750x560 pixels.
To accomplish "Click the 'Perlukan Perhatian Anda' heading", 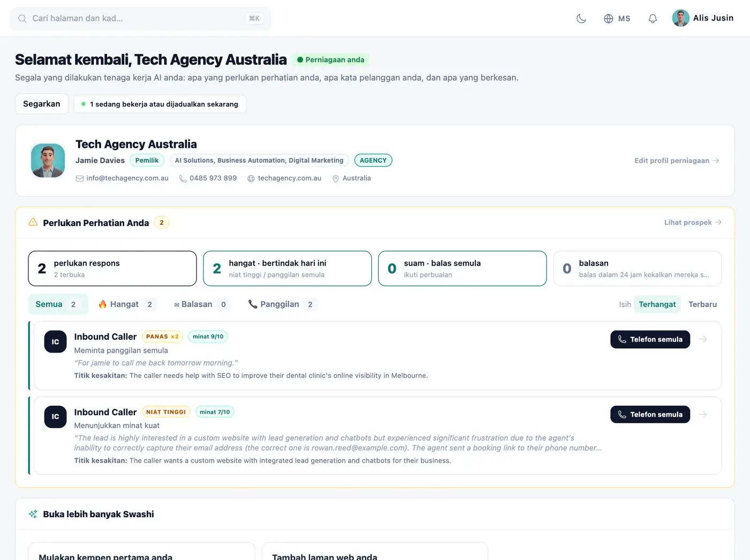I will tap(96, 223).
